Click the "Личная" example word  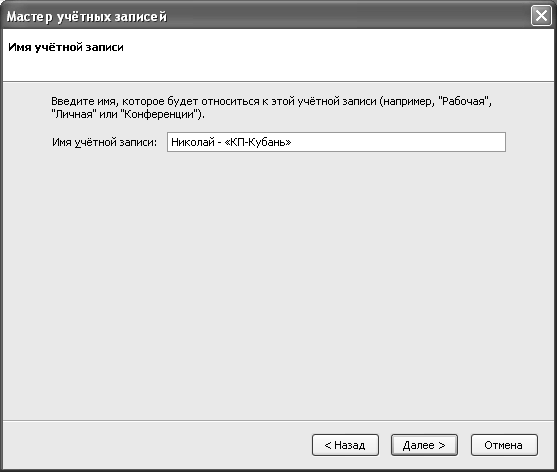click(x=74, y=114)
